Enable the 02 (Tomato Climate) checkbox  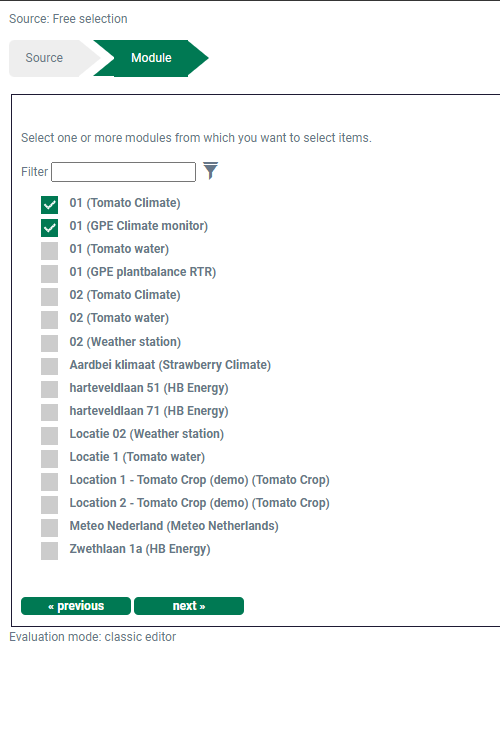tap(50, 297)
